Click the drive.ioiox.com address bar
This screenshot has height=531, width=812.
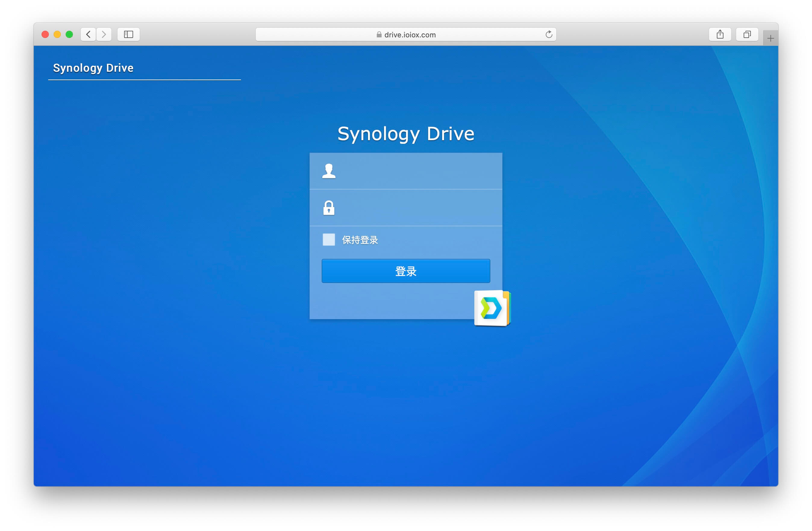[x=406, y=34]
